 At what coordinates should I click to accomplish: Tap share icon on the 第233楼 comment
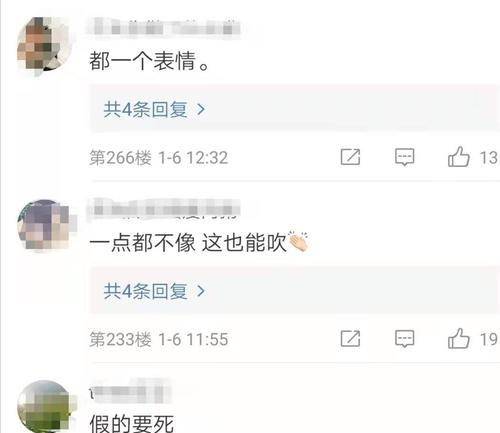pyautogui.click(x=350, y=339)
